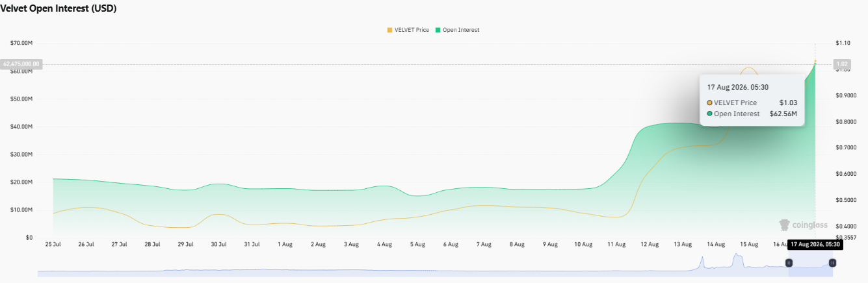Grab the right range slider handle
The height and width of the screenshot is (283, 868).
point(832,263)
